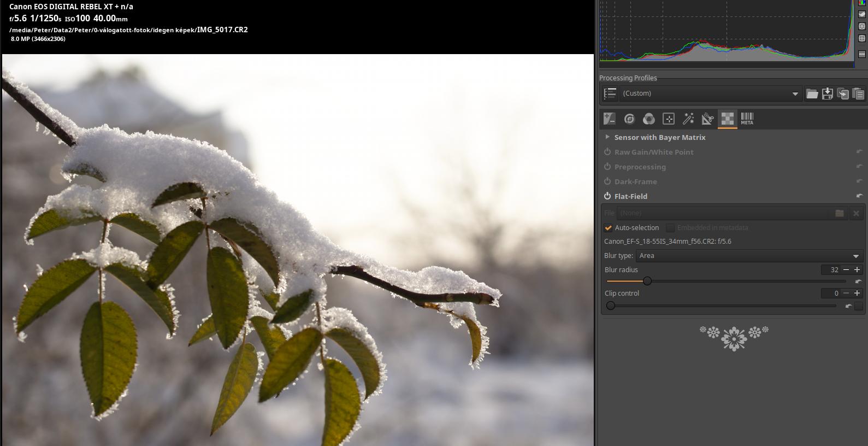
Task: Reset the Blur radius to default
Action: point(858,281)
